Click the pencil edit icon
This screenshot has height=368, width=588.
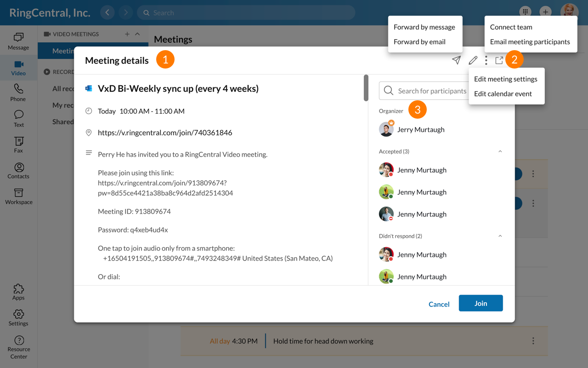click(473, 60)
